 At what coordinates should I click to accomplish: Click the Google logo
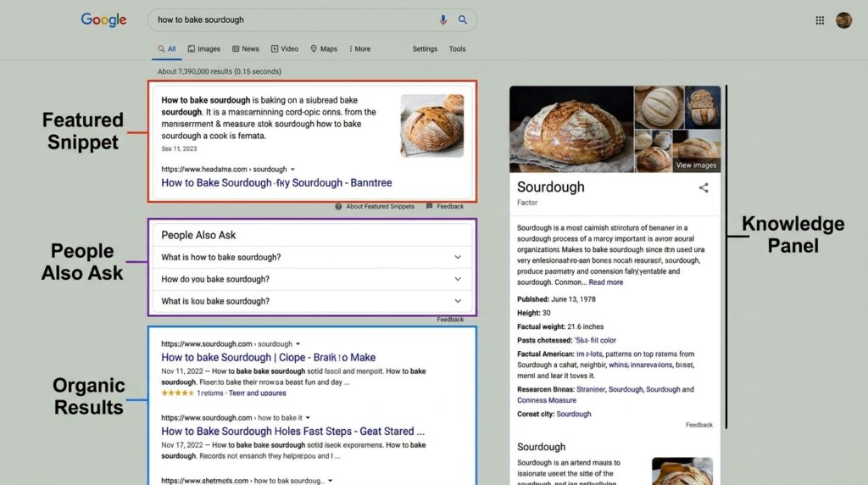(x=103, y=20)
